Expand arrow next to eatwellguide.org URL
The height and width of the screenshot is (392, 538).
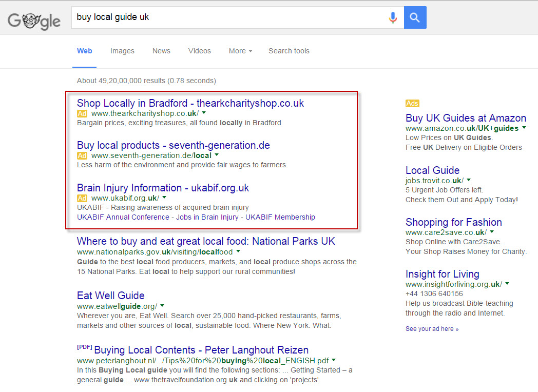point(162,305)
